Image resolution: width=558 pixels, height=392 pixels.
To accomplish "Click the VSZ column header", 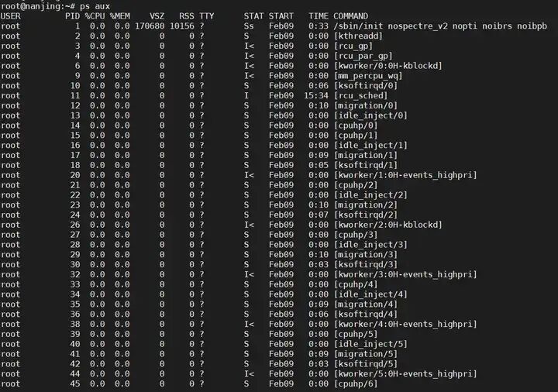I will point(157,15).
